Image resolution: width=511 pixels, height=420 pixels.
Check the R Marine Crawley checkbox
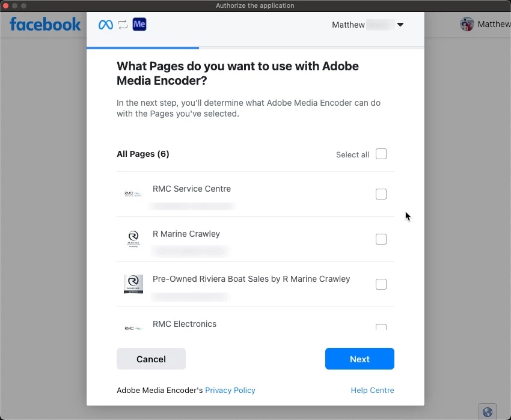381,239
